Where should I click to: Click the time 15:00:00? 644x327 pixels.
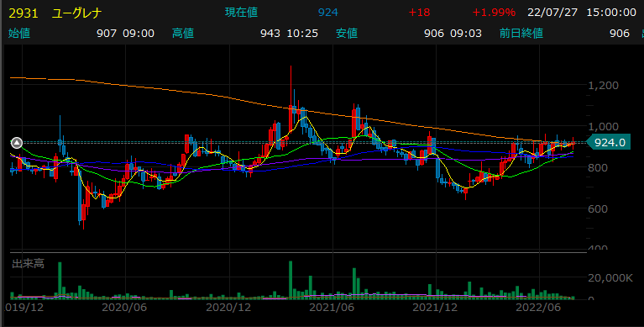coord(611,13)
